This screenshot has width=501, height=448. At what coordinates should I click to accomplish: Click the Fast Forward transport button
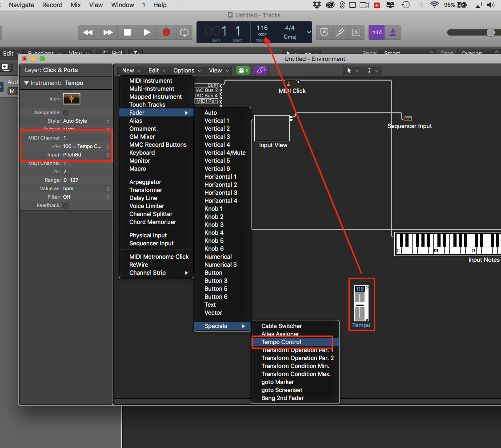click(108, 32)
